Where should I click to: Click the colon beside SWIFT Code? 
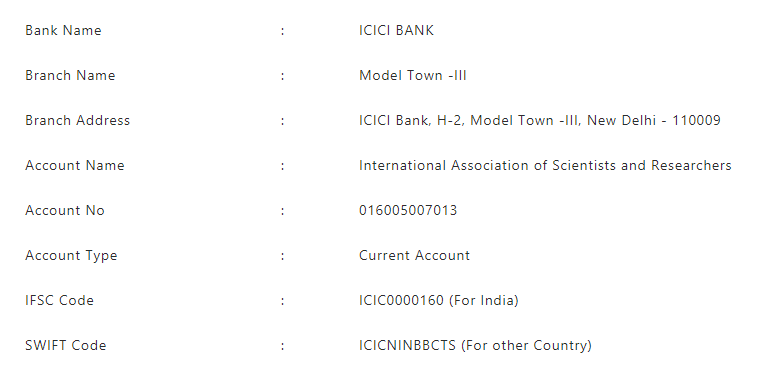coord(282,346)
